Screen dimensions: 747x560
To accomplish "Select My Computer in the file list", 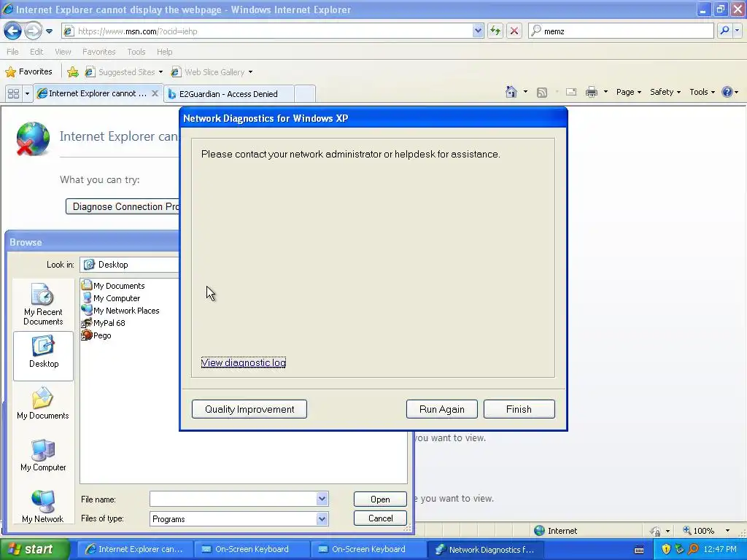I will point(111,298).
